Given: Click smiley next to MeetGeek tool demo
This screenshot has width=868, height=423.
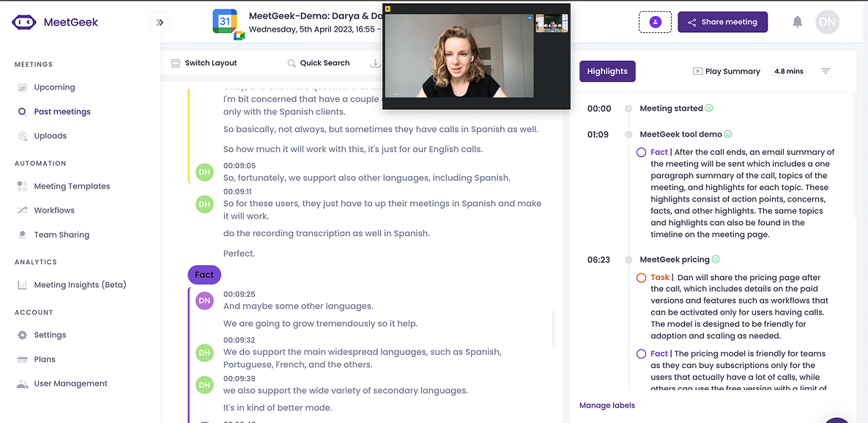Looking at the screenshot, I should [x=728, y=134].
